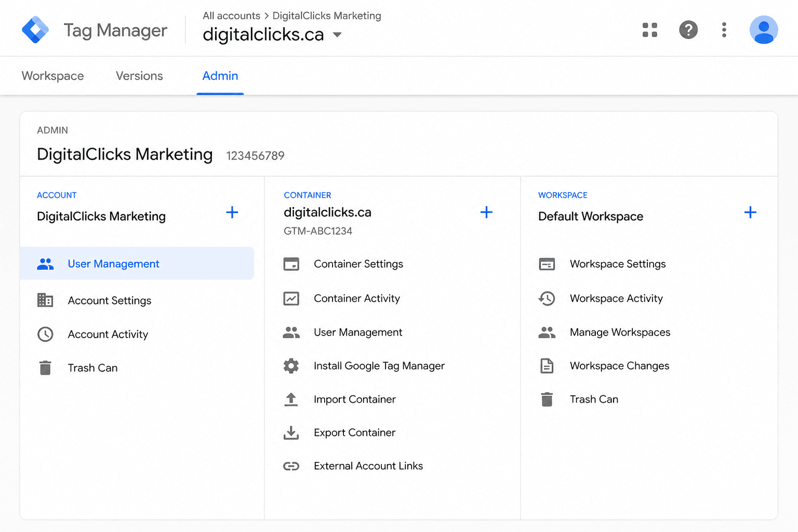Open the Google apps grid icon
Viewport: 798px width, 532px height.
click(x=650, y=30)
